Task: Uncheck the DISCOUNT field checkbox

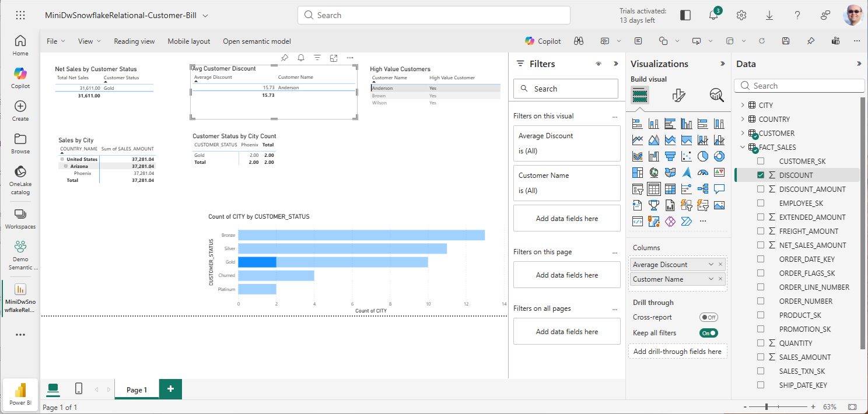Action: (x=761, y=175)
